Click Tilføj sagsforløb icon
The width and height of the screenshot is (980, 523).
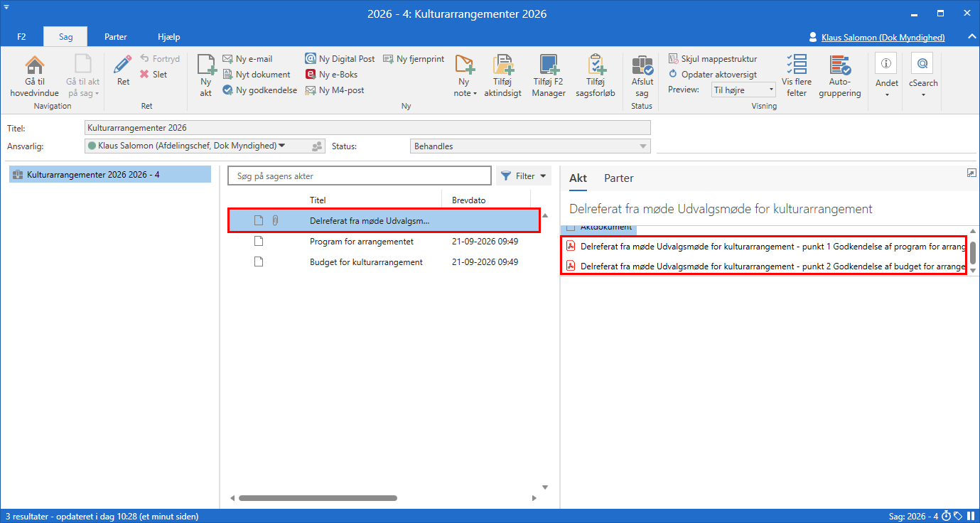click(x=595, y=65)
